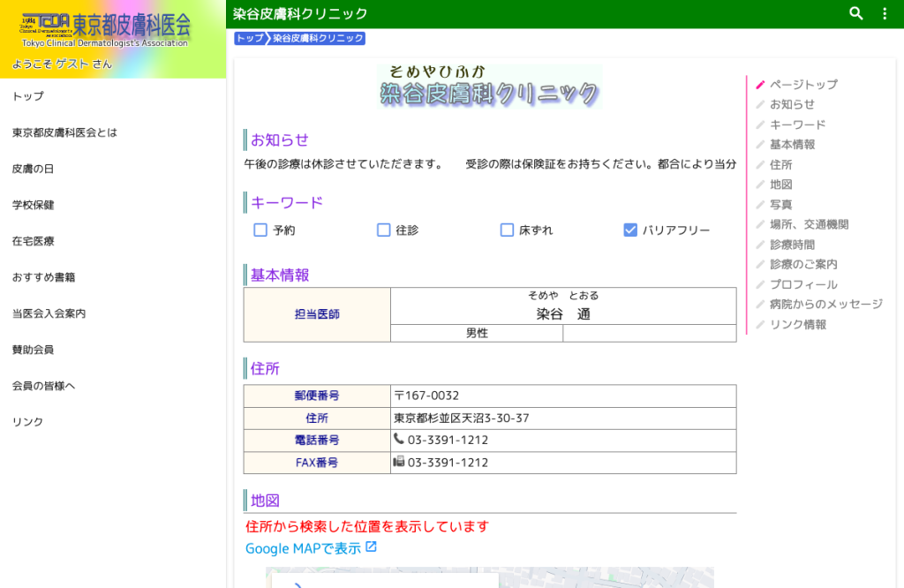Jump to 診療時間 in page index
This screenshot has width=904, height=588.
792,245
